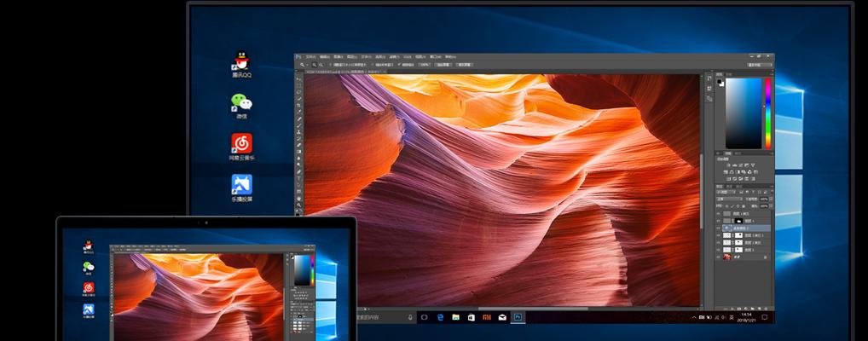Open the Tencent QQ shortcut on the monitor
This screenshot has width=868, height=341.
241,64
